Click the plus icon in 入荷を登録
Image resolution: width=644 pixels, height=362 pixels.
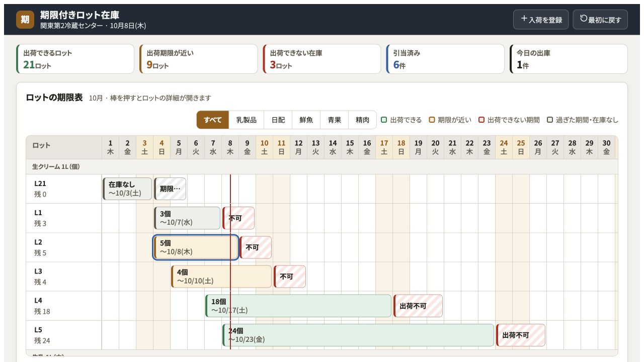(x=524, y=19)
